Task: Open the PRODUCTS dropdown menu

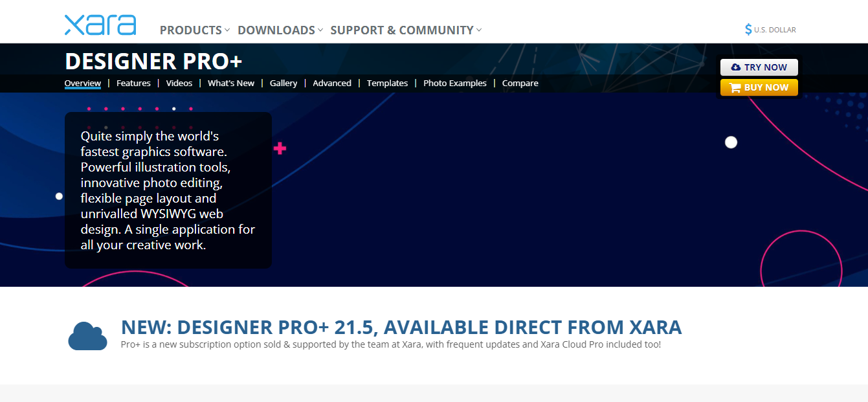Action: [195, 30]
